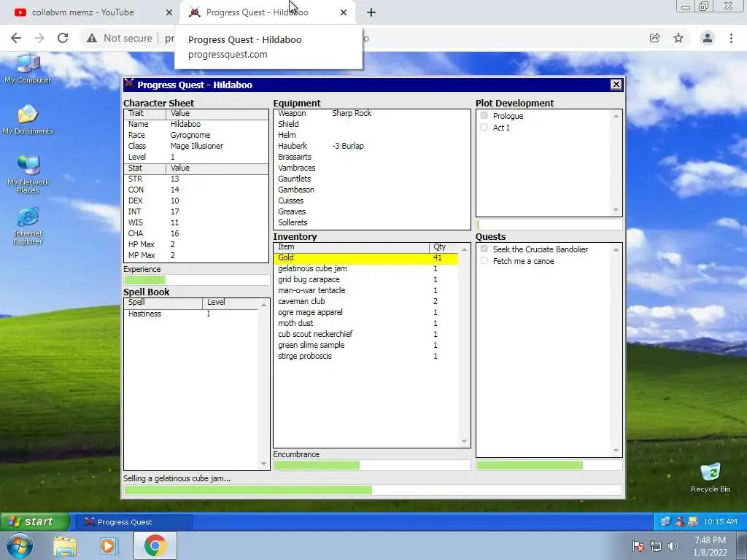The width and height of the screenshot is (747, 560).
Task: Open Windows Media Player taskbar icon
Action: [109, 545]
